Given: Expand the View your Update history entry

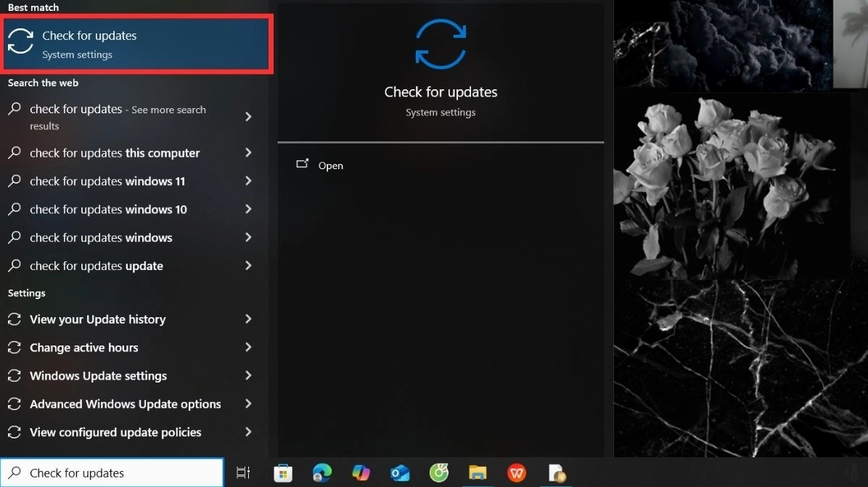Looking at the screenshot, I should 97,319.
